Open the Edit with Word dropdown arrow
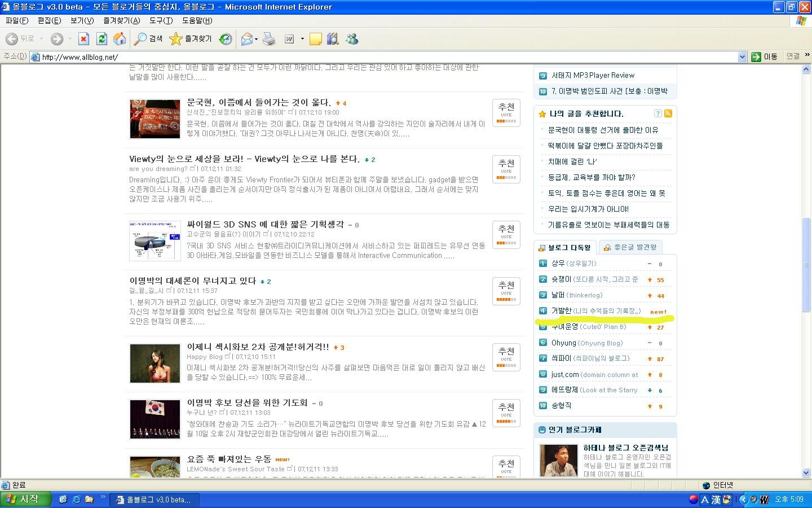812x508 pixels. coord(302,39)
